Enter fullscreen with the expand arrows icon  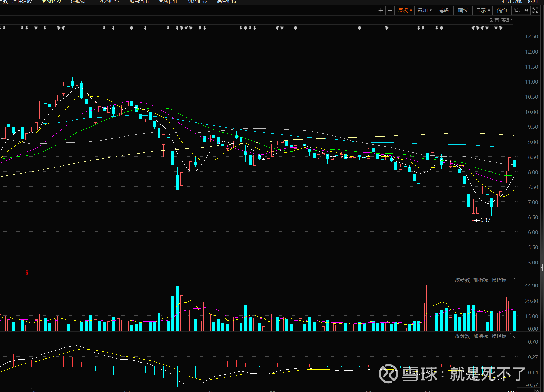click(x=535, y=11)
